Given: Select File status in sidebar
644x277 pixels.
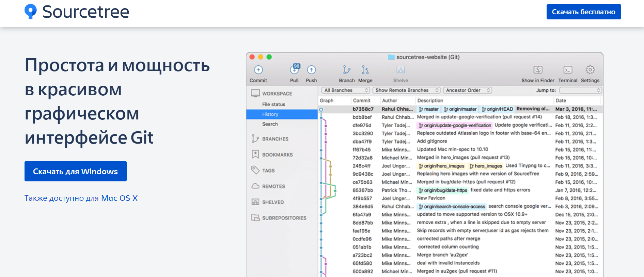Looking at the screenshot, I should (274, 104).
